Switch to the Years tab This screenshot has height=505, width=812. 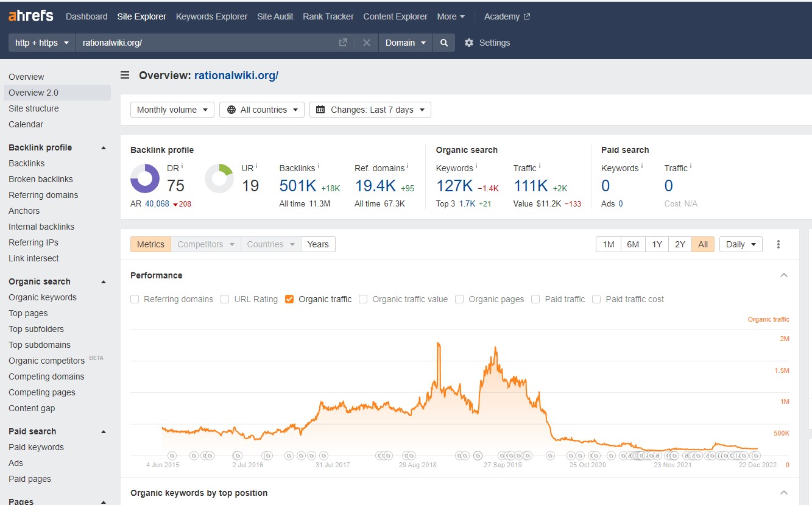click(318, 244)
